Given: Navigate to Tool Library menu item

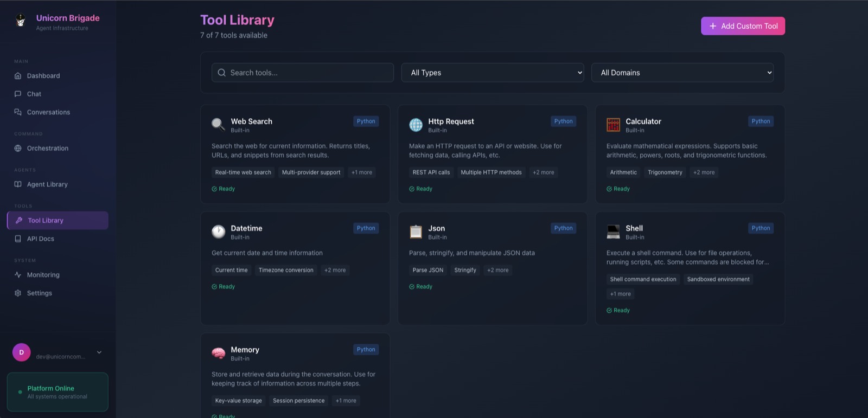Looking at the screenshot, I should (x=58, y=221).
